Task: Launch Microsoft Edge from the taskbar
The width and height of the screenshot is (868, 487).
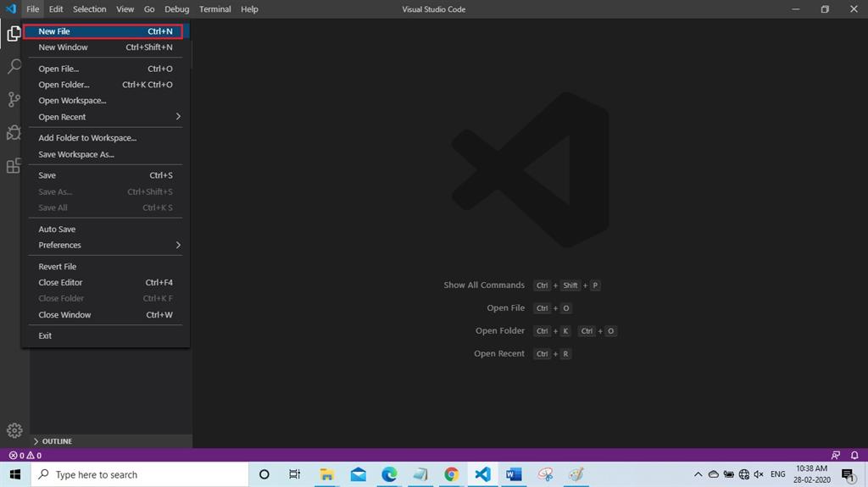Action: click(x=389, y=474)
